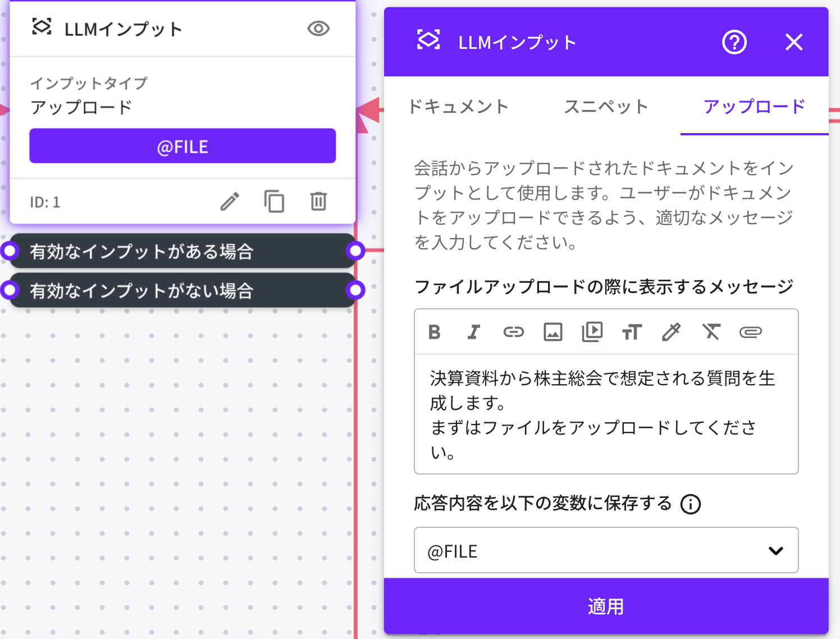Clear text formatting in the editor
The image size is (840, 639).
[711, 332]
